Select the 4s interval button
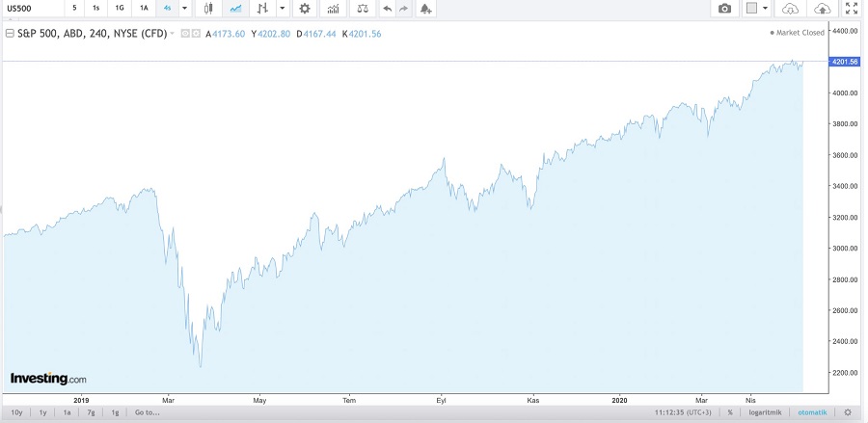Image resolution: width=868 pixels, height=423 pixels. click(x=167, y=9)
